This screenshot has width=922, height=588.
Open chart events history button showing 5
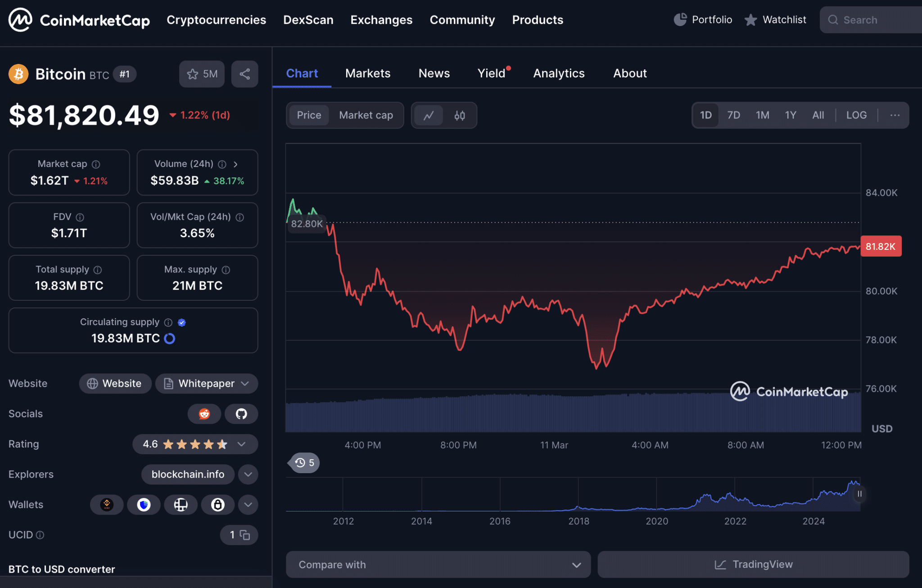click(x=304, y=463)
